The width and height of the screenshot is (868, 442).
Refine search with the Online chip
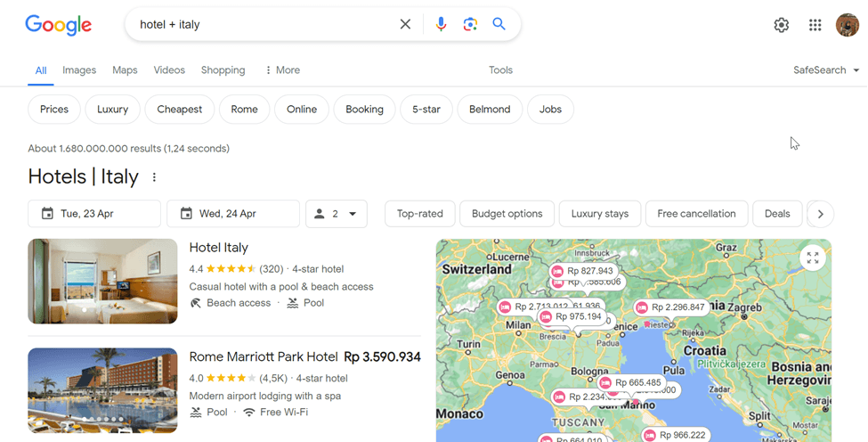tap(302, 109)
